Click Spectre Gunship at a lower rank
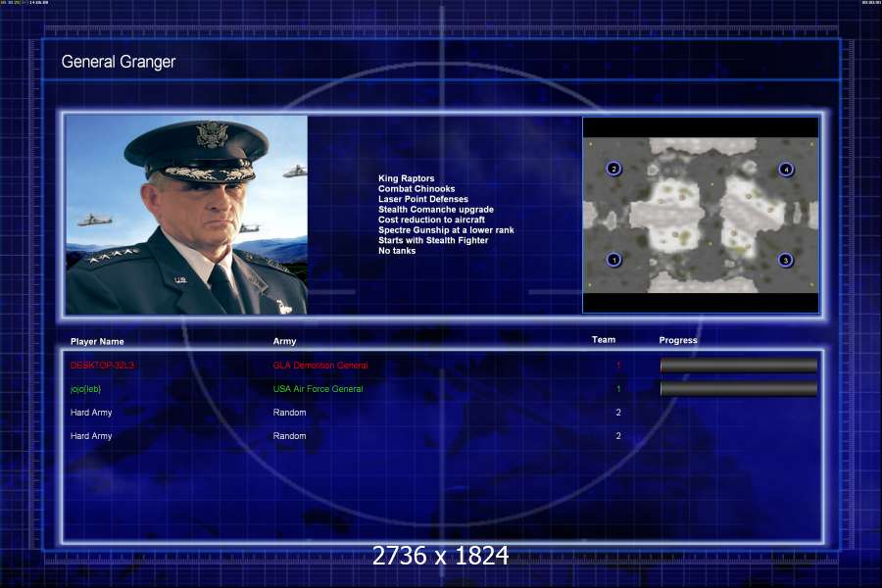 pos(446,230)
